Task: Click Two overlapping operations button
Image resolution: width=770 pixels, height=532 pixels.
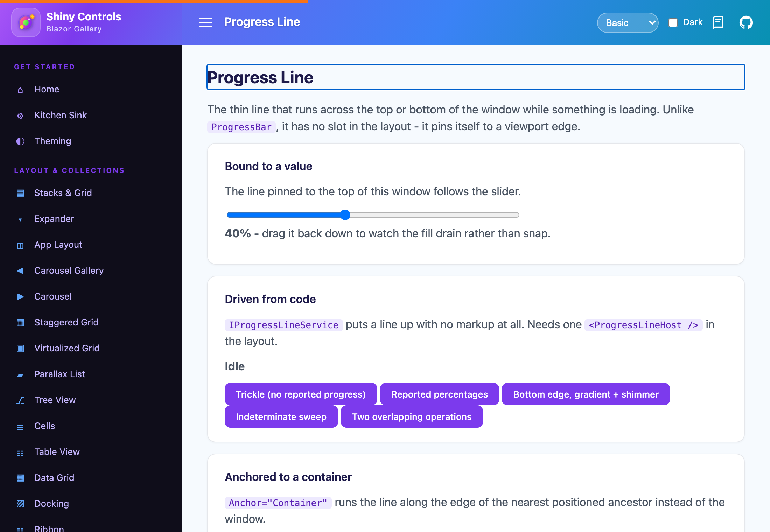Action: (412, 417)
